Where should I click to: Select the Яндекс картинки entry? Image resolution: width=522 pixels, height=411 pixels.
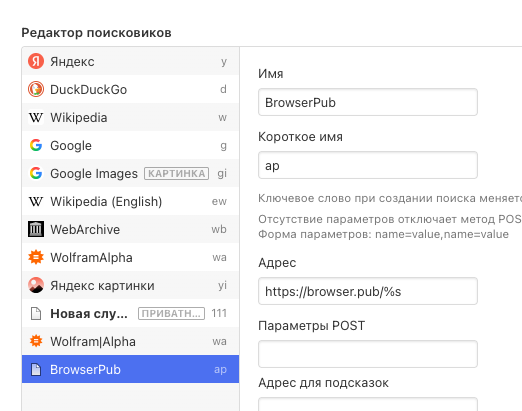click(x=131, y=285)
